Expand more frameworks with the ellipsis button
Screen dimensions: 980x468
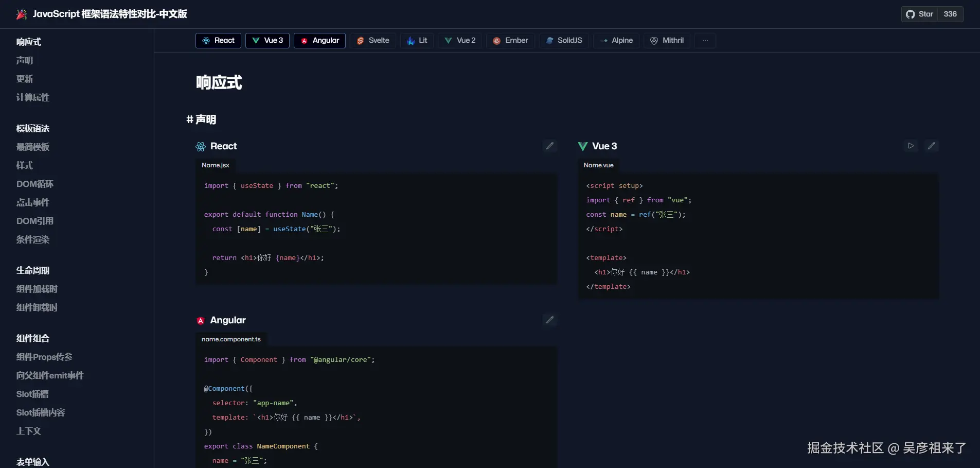705,41
